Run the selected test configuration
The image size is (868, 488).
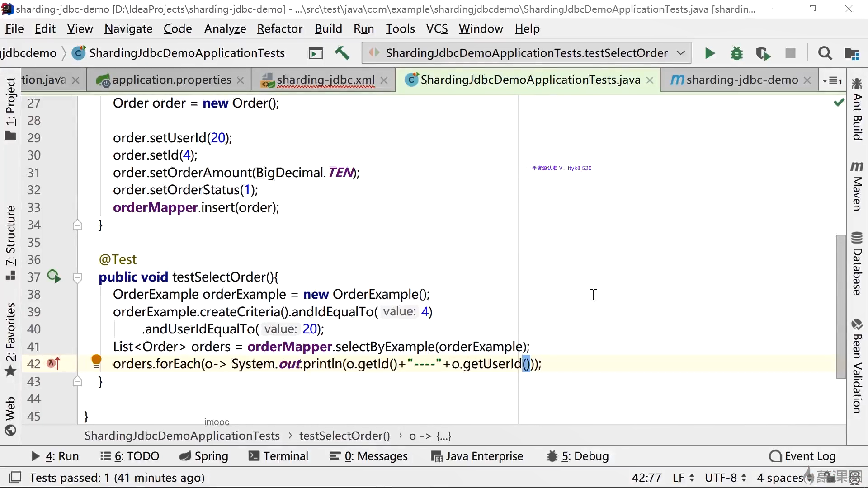pos(709,53)
